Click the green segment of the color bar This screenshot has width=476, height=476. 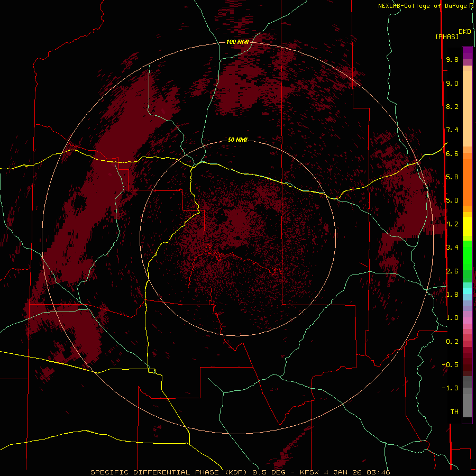467,255
